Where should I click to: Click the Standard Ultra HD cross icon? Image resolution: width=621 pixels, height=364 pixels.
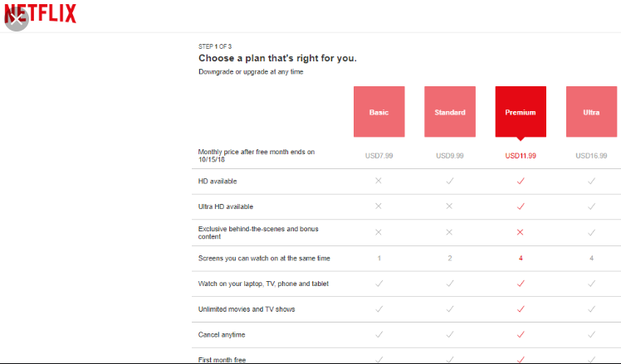tap(449, 206)
